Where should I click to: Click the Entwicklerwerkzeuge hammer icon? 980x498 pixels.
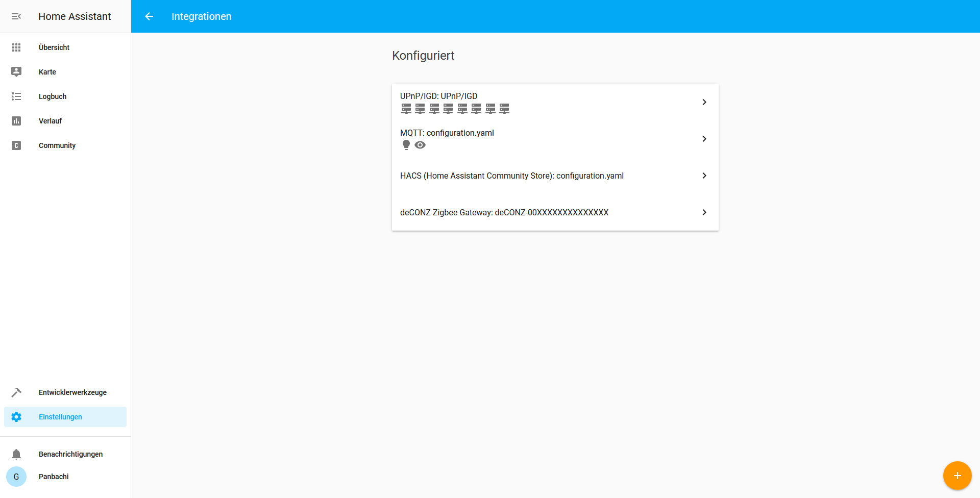pyautogui.click(x=16, y=392)
